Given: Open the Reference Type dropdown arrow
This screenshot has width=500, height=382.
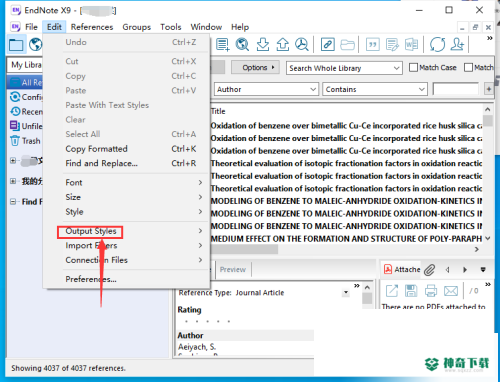Looking at the screenshot, I should coord(346,293).
